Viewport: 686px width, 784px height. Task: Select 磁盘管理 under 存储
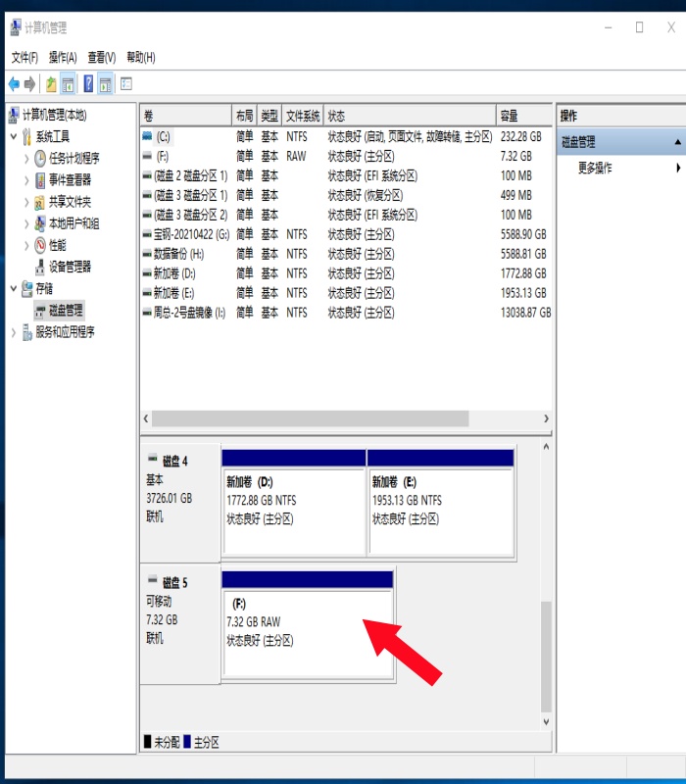(x=60, y=310)
